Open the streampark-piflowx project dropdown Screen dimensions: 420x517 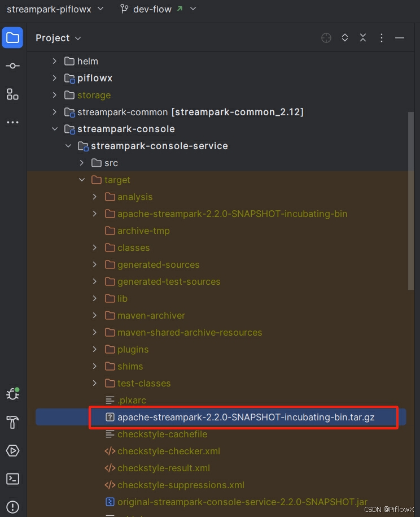55,9
